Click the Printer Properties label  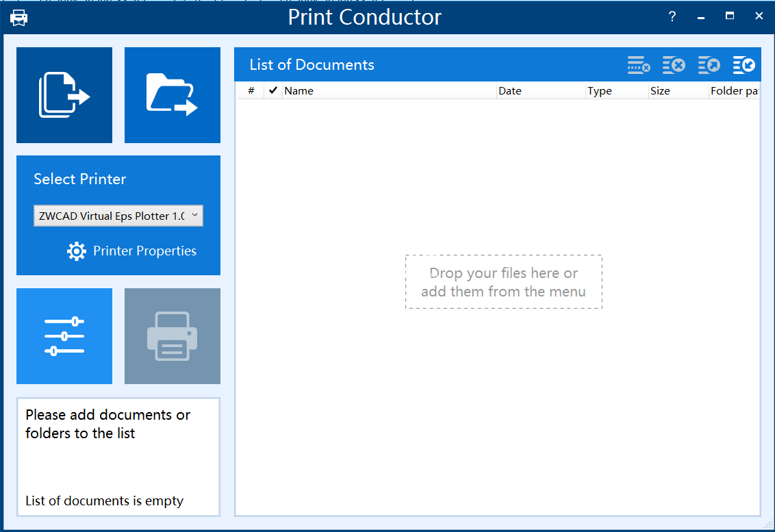145,251
